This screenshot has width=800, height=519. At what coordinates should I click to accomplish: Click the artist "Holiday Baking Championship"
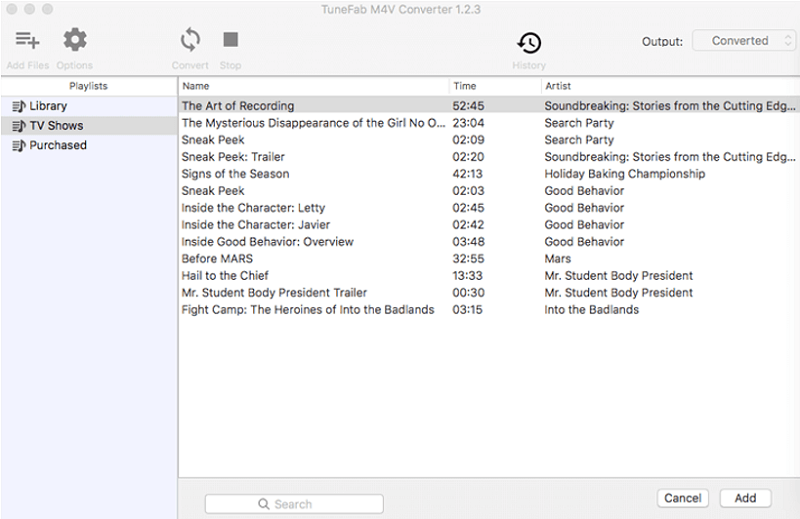coord(624,174)
